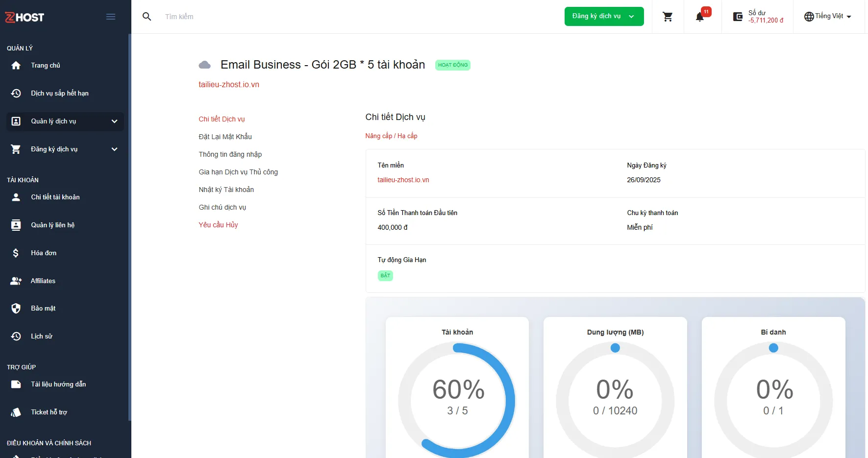The image size is (868, 458).
Task: Expand the Quản lý dịch vụ submenu arrow
Action: pos(115,121)
